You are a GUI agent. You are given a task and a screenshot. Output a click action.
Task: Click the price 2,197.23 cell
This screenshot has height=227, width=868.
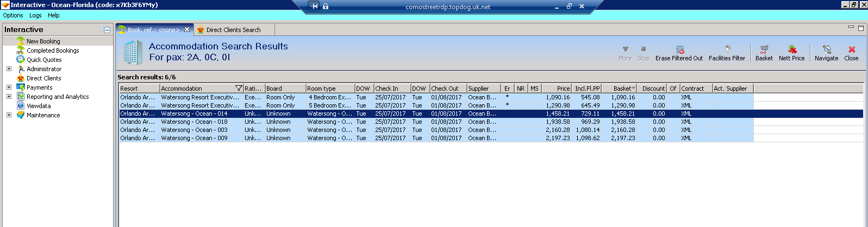(x=556, y=138)
